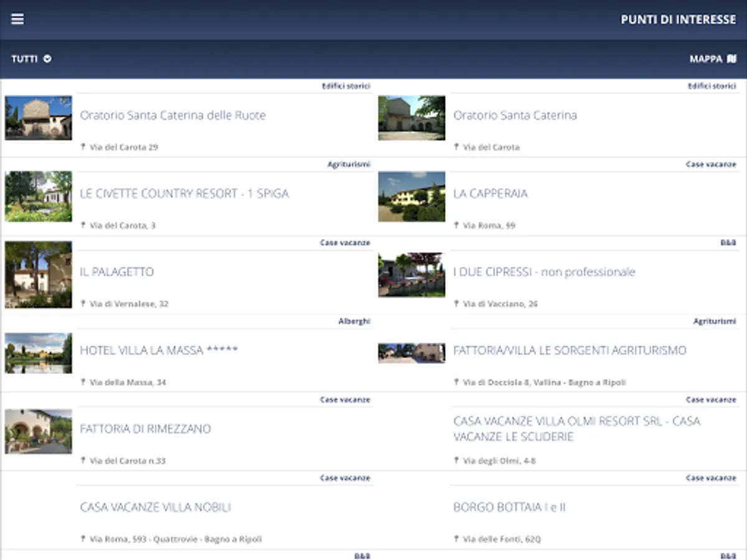Select Oratorio Santa Caterina delle Ruote title

pos(173,115)
